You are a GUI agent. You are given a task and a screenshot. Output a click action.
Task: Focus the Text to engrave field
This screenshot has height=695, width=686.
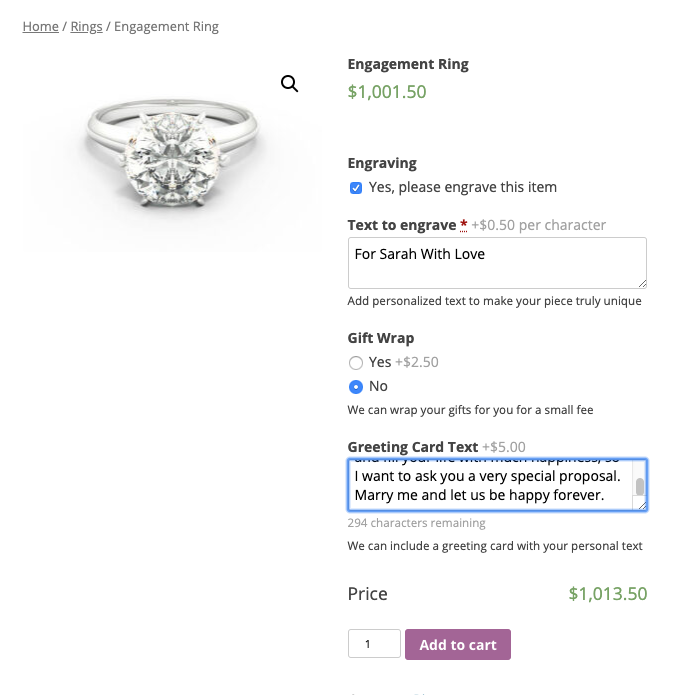(x=496, y=263)
